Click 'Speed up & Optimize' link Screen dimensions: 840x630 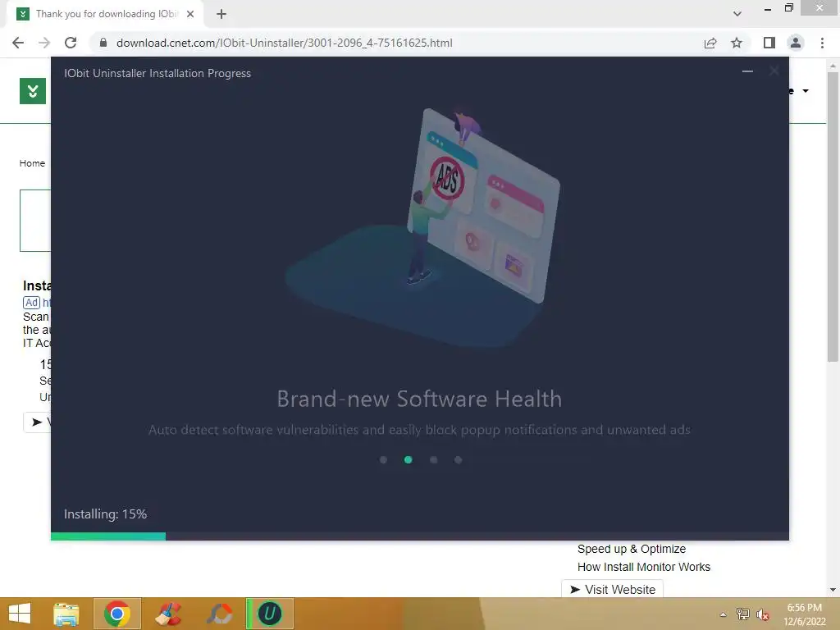pos(631,549)
